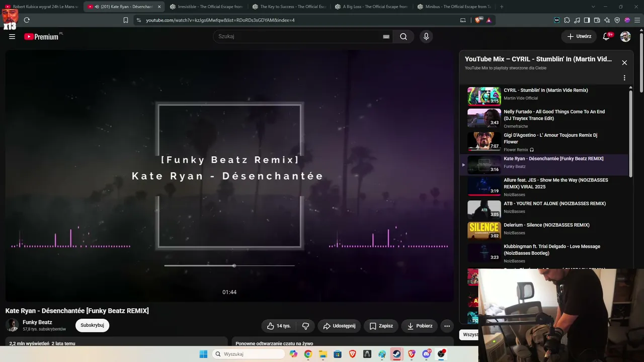The height and width of the screenshot is (362, 644).
Task: Open the Windows Start menu
Action: (203, 354)
